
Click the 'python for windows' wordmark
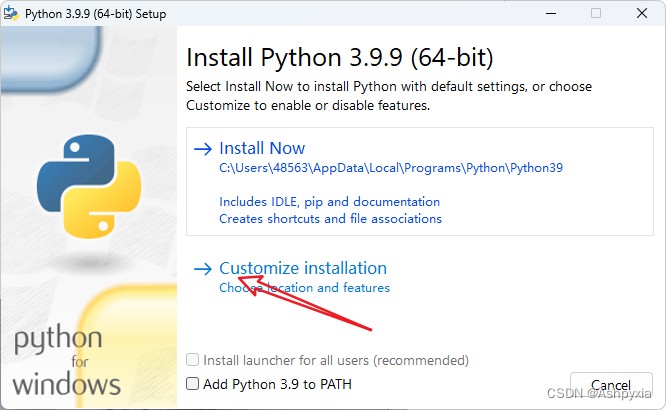66,360
